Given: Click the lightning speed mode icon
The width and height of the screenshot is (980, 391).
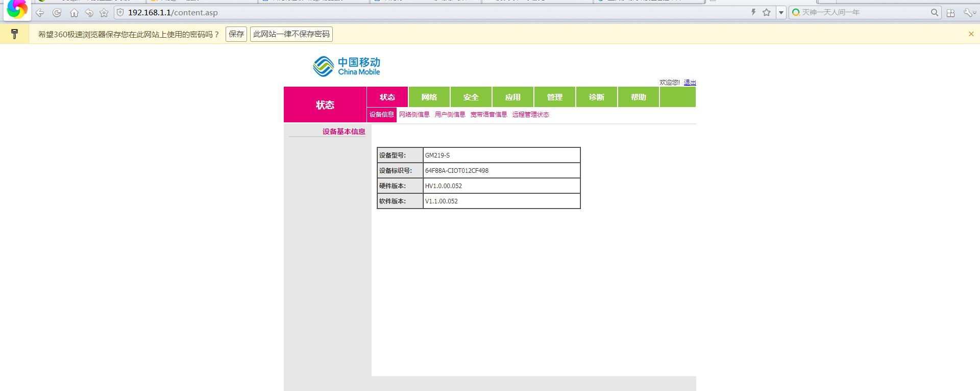Looking at the screenshot, I should coord(753,12).
